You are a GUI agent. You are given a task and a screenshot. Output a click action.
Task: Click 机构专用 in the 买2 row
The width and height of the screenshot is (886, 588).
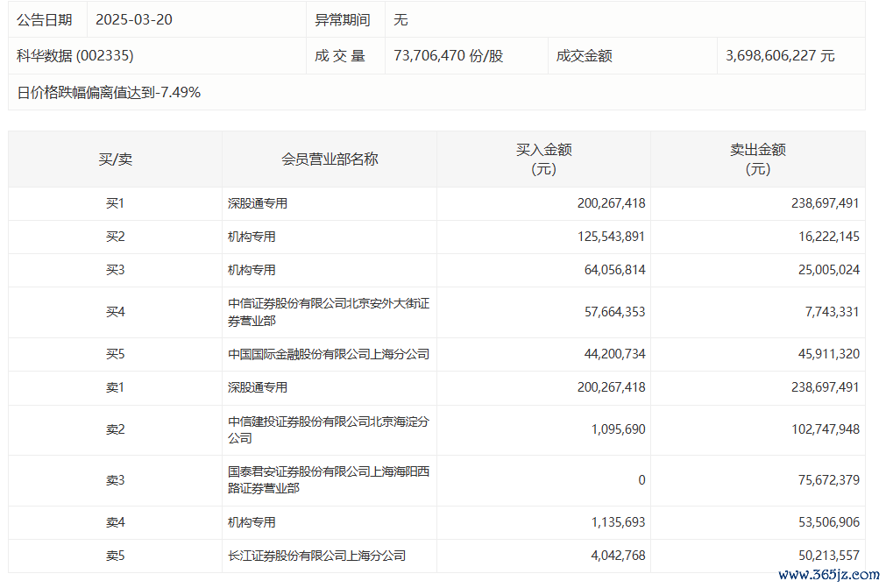[252, 237]
